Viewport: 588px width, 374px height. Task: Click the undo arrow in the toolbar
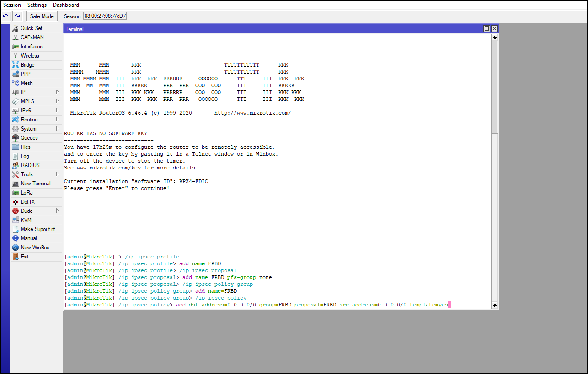pyautogui.click(x=6, y=16)
